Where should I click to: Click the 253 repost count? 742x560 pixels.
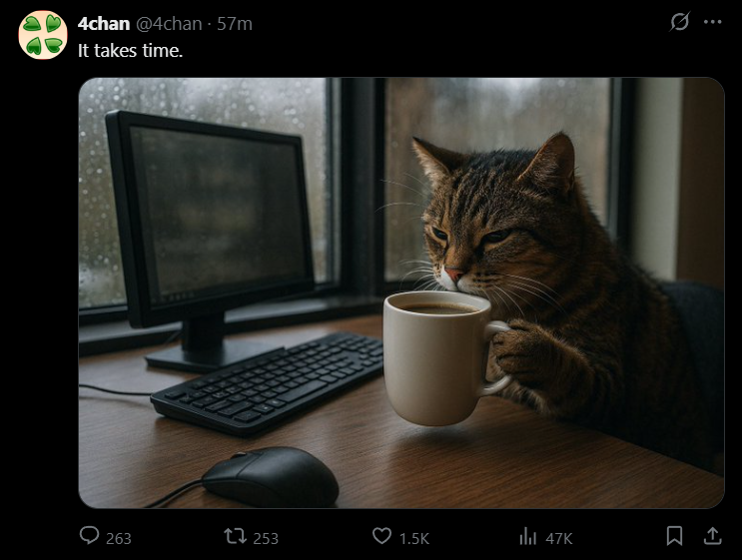point(266,538)
